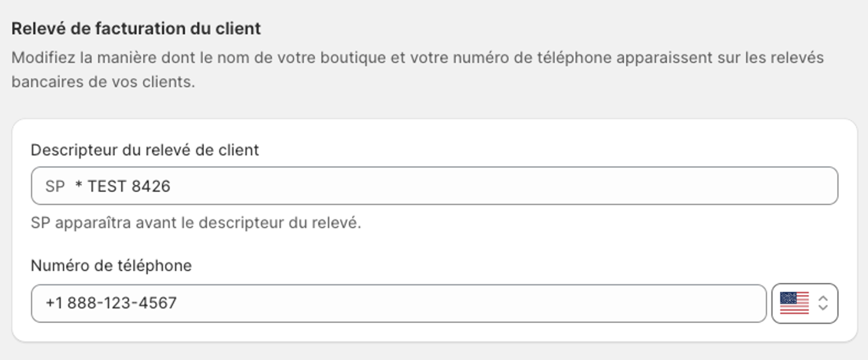Click the blank white card area below the phone field
868x360 pixels.
pos(435,333)
